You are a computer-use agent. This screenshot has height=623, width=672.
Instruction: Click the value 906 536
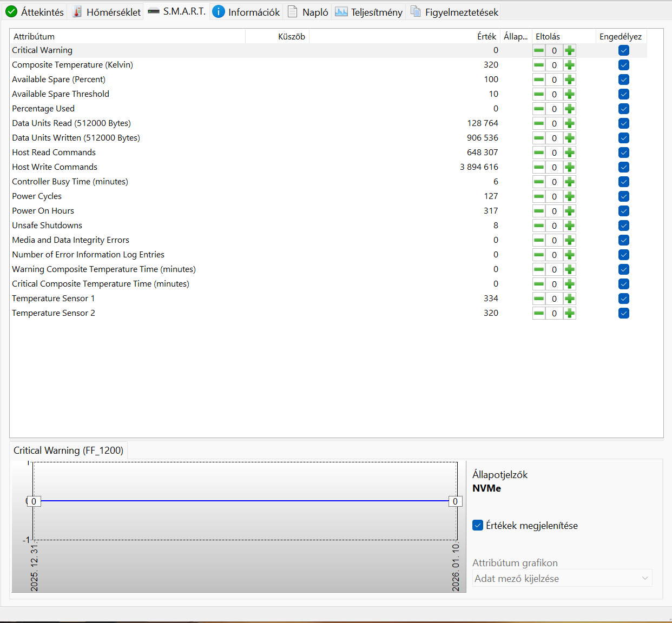coord(483,138)
